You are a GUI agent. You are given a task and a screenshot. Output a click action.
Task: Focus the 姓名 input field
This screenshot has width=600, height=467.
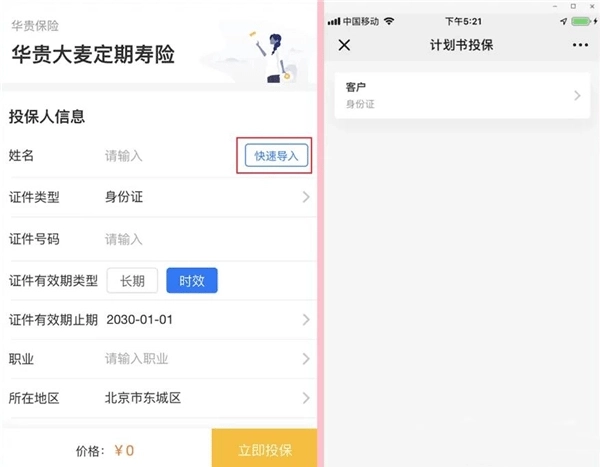[168, 156]
